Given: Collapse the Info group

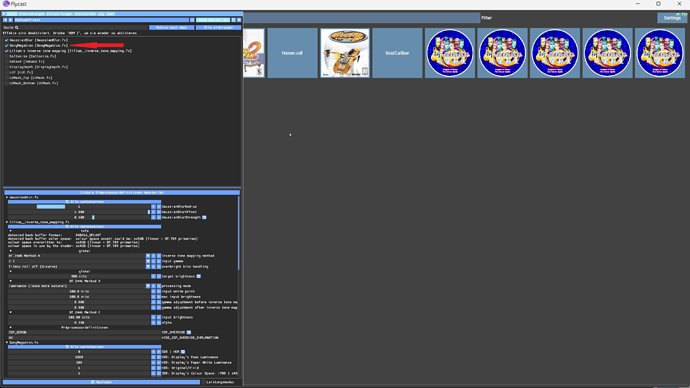Looking at the screenshot, I should click(11, 231).
